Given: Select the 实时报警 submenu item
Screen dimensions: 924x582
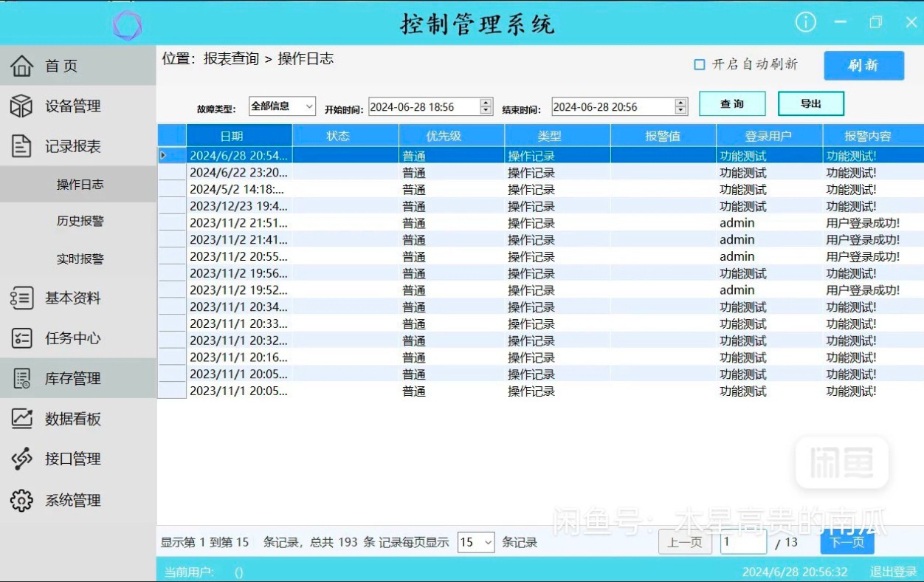Looking at the screenshot, I should [x=80, y=259].
